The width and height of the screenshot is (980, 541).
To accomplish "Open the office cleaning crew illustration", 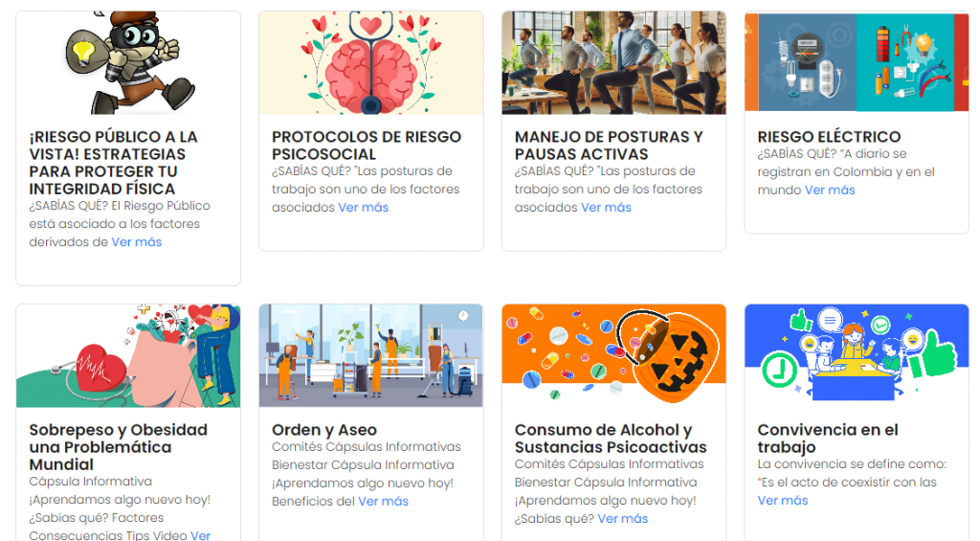I will 371,356.
